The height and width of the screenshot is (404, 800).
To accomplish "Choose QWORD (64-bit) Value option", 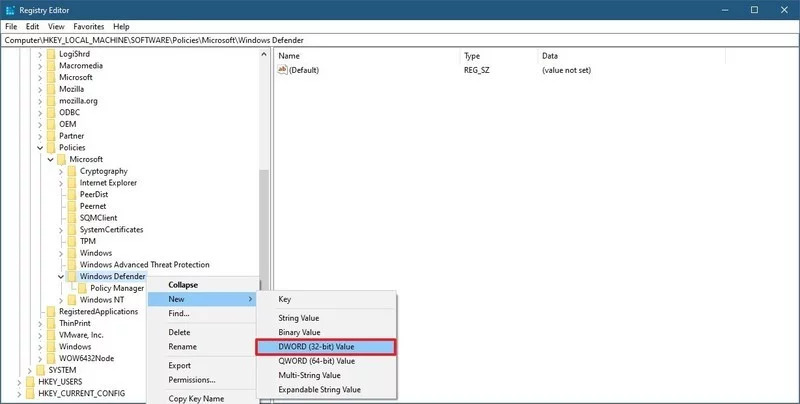I will [x=317, y=360].
